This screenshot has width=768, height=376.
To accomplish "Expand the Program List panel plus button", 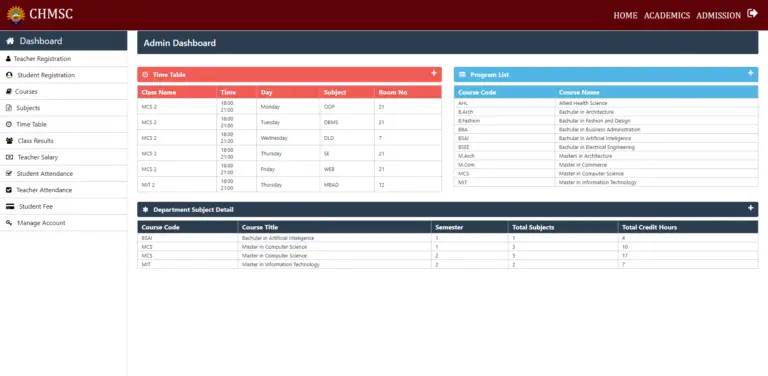I will click(x=750, y=73).
